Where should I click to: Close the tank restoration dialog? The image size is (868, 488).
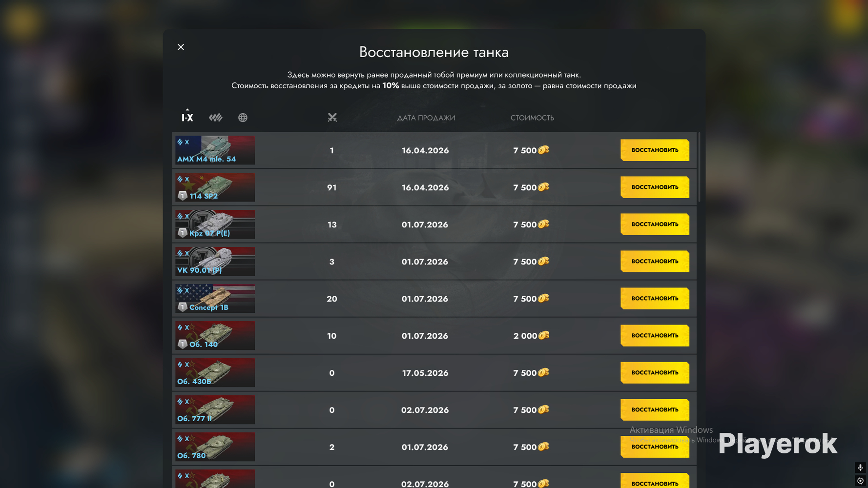[181, 47]
